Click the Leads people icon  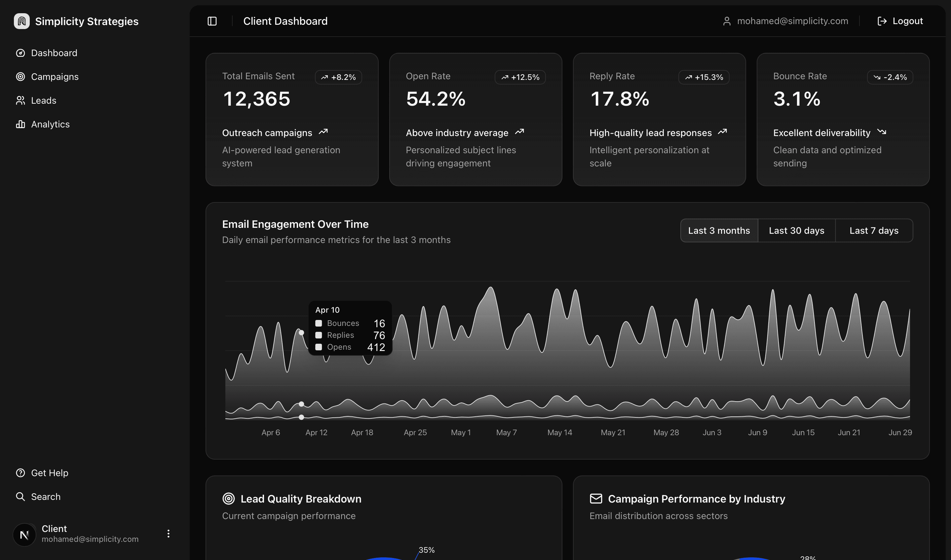pos(21,100)
